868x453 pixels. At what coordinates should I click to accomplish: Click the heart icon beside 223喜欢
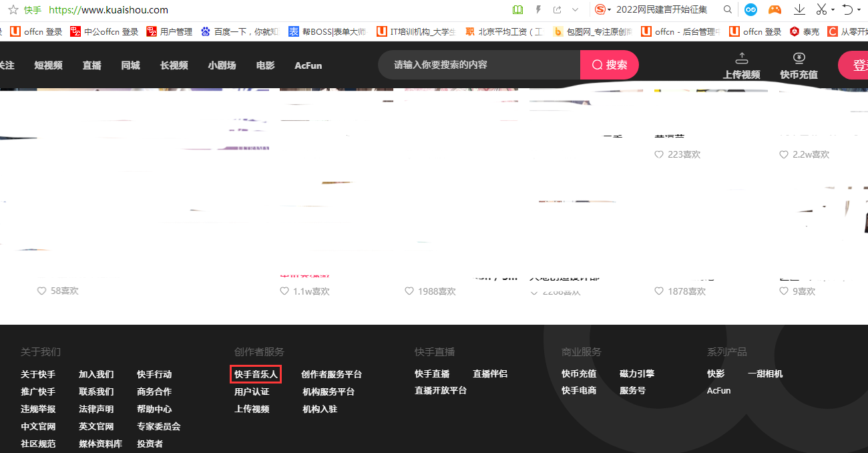(659, 154)
